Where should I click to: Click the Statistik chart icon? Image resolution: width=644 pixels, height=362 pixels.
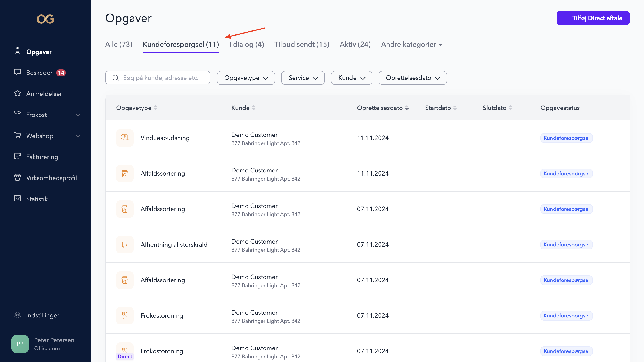point(18,199)
